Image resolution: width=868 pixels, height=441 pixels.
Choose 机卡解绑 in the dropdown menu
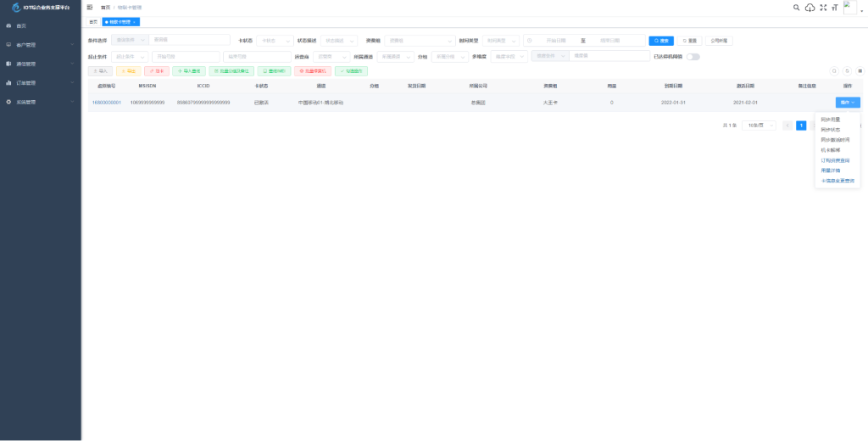tap(830, 149)
